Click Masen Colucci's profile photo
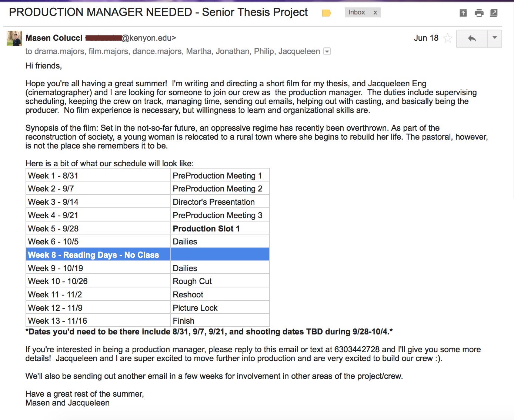The height and width of the screenshot is (420, 514). click(x=14, y=38)
